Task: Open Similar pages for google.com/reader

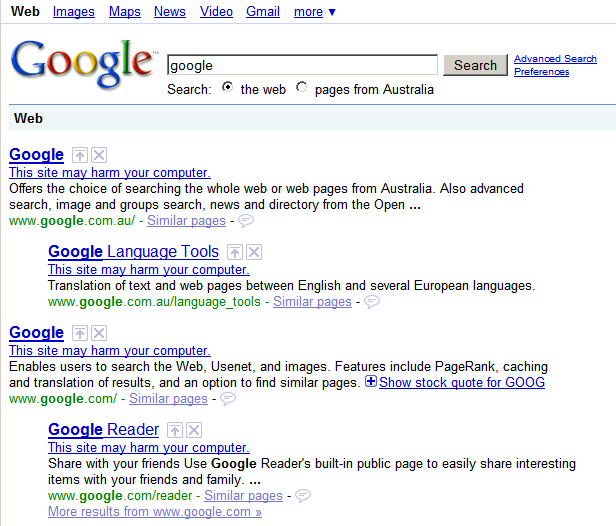Action: tap(244, 496)
